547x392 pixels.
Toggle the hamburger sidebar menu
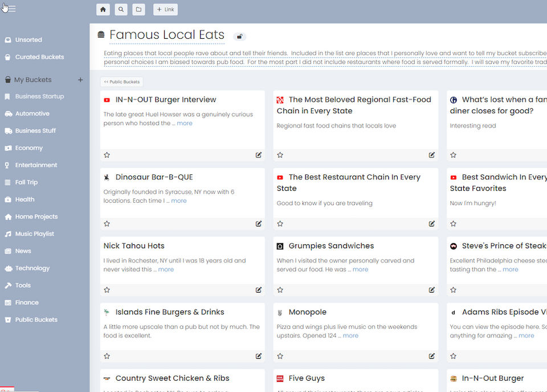coord(11,9)
